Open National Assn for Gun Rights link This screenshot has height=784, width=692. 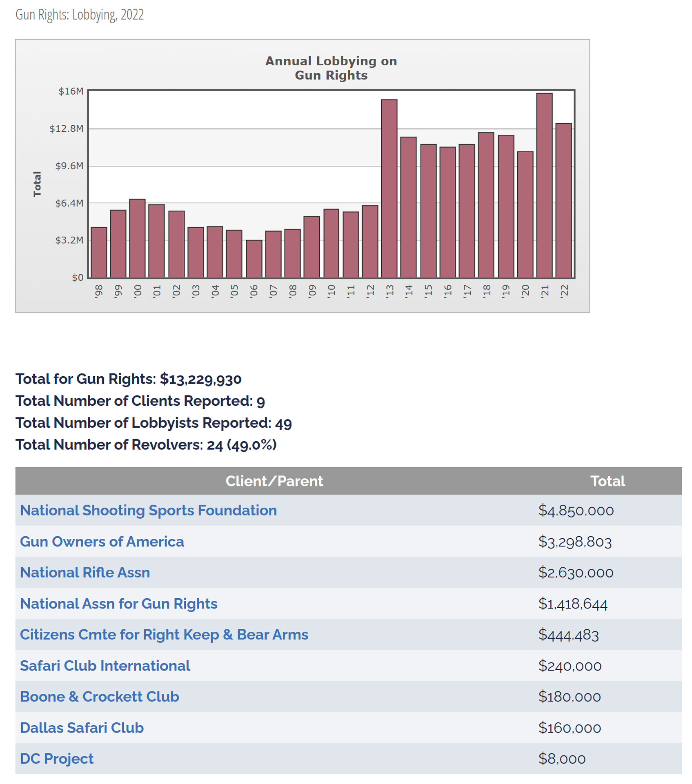pyautogui.click(x=119, y=604)
